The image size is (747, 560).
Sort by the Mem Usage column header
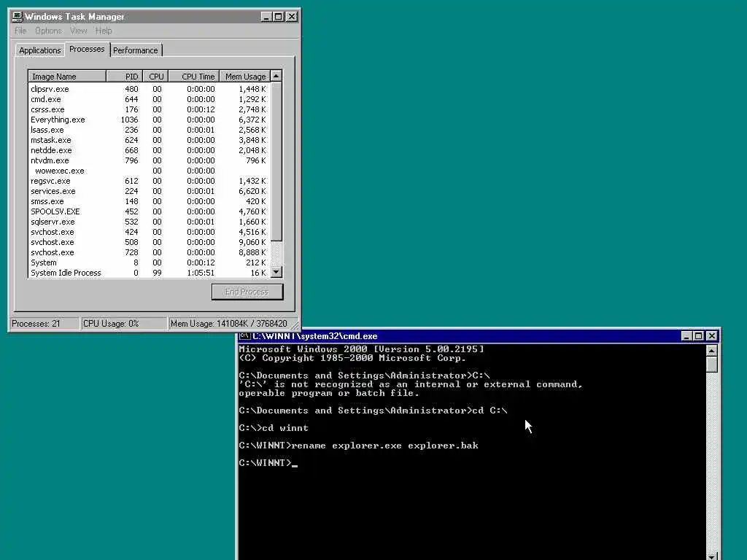click(245, 77)
